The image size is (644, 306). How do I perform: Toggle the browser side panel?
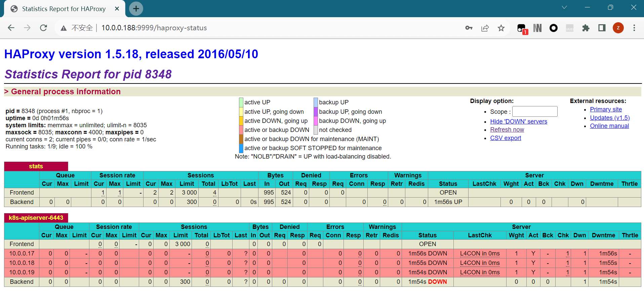click(602, 28)
